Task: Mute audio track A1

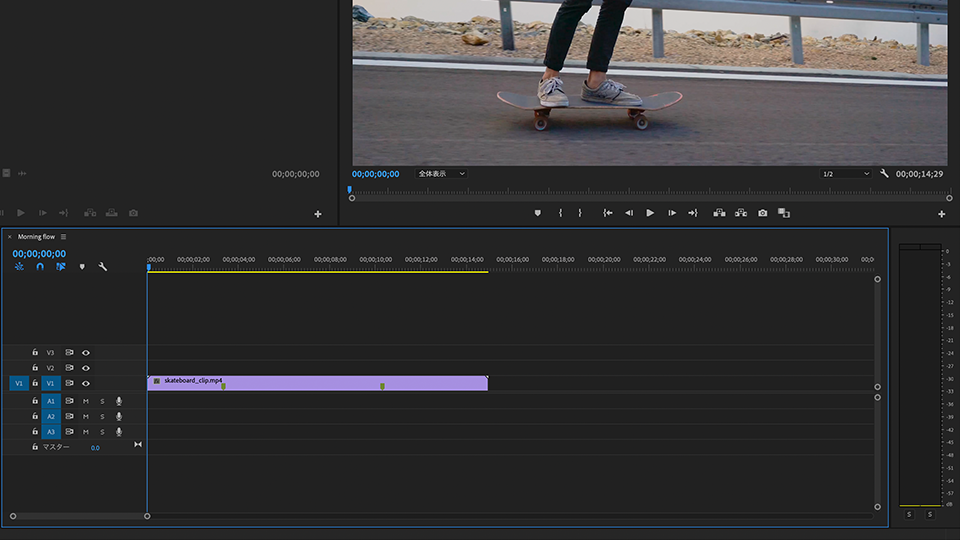Action: click(86, 401)
